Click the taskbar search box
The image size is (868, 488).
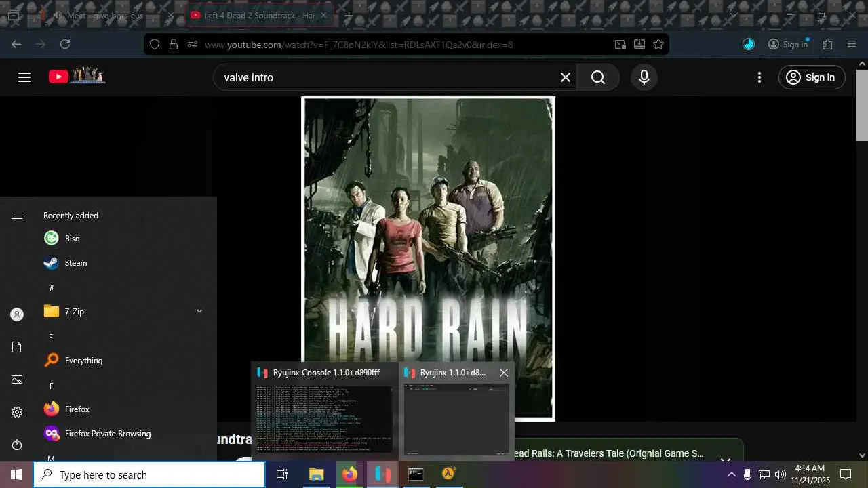pyautogui.click(x=149, y=474)
